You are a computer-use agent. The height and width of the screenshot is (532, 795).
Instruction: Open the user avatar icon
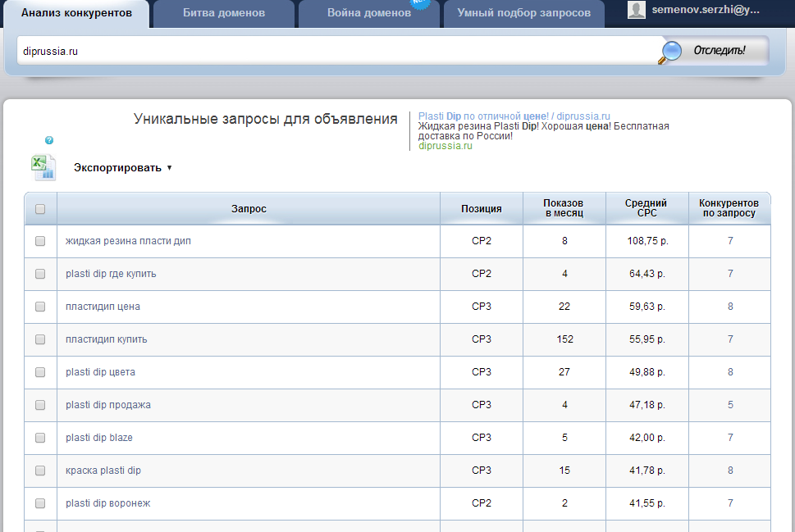(x=637, y=9)
